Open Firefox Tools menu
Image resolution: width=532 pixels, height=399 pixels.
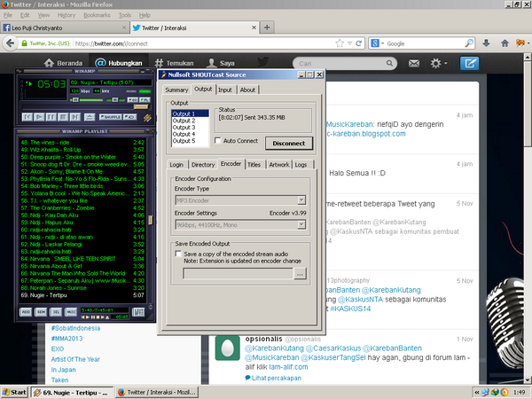click(124, 15)
